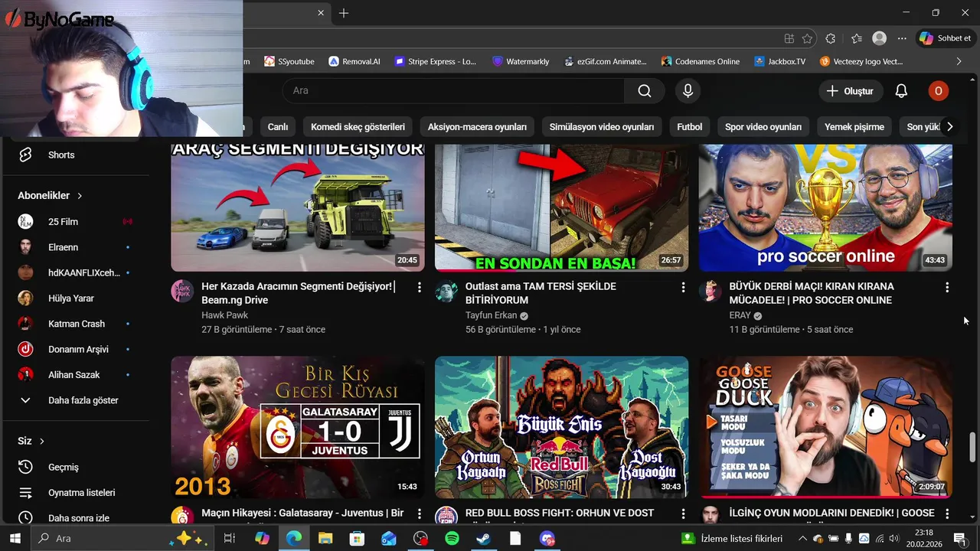Screen dimensions: 980x551
Task: Open options menu for the PRO SOCCER ONLINE video
Action: [x=947, y=287]
